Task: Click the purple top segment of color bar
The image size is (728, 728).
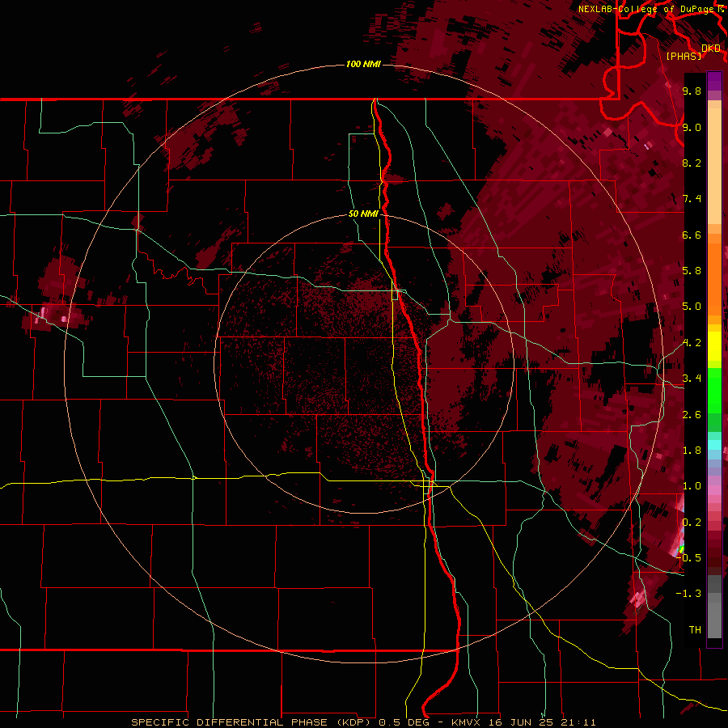Action: click(x=714, y=81)
